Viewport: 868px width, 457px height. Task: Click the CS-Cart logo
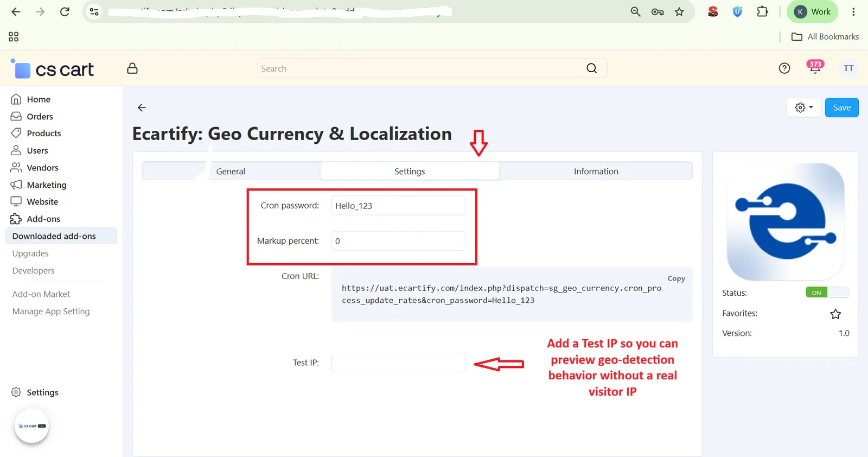(x=53, y=69)
